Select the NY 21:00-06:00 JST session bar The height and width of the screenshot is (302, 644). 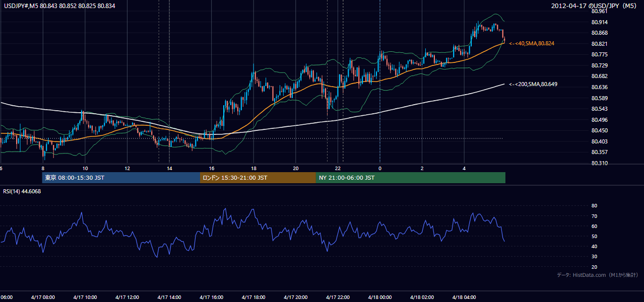(411, 178)
